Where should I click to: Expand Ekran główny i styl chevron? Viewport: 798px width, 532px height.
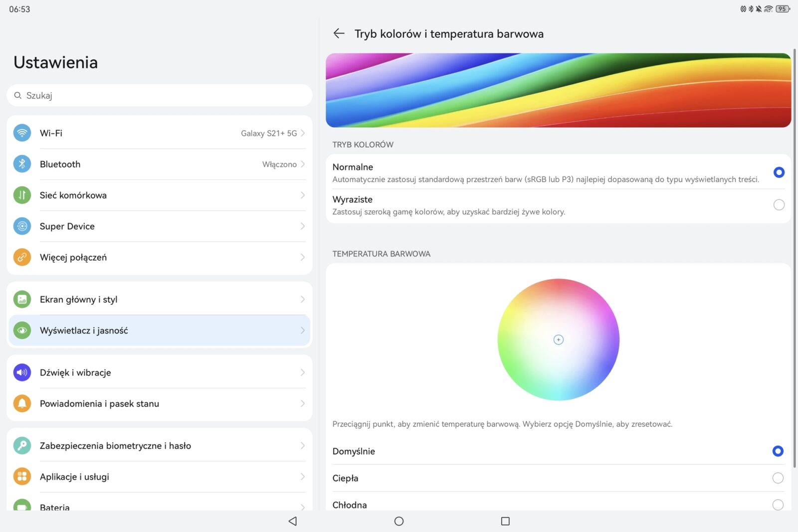tap(302, 299)
